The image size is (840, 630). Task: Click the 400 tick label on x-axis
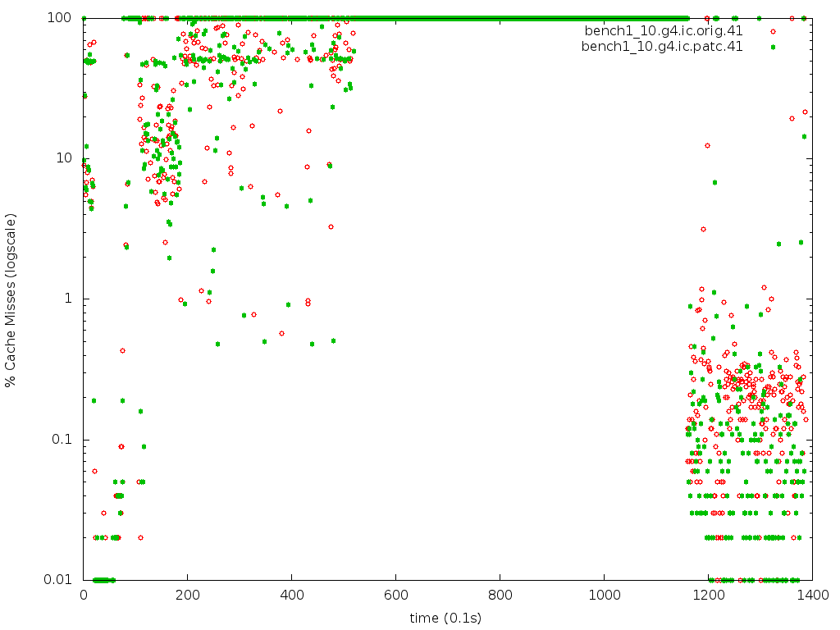click(292, 595)
